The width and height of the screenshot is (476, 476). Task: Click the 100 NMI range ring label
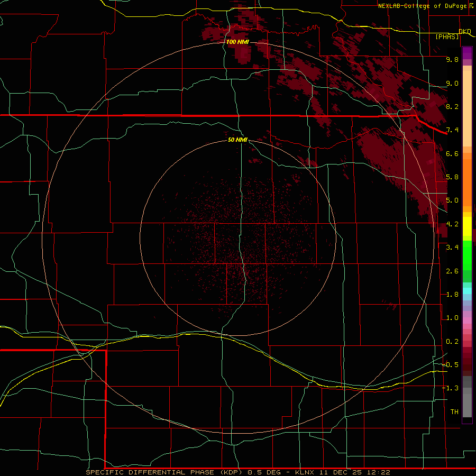click(237, 42)
